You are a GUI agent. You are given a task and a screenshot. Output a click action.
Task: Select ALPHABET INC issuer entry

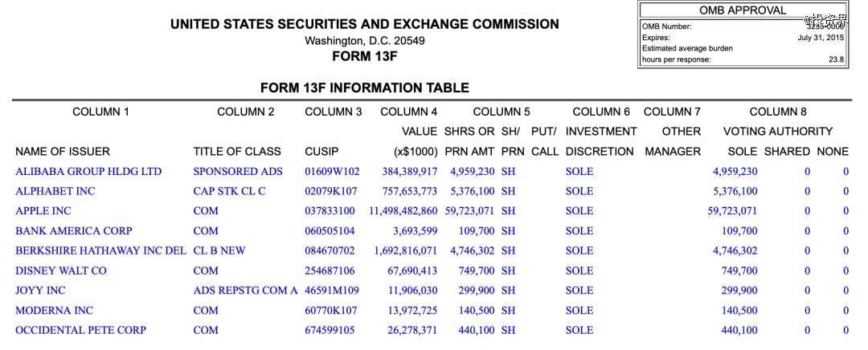tap(55, 191)
